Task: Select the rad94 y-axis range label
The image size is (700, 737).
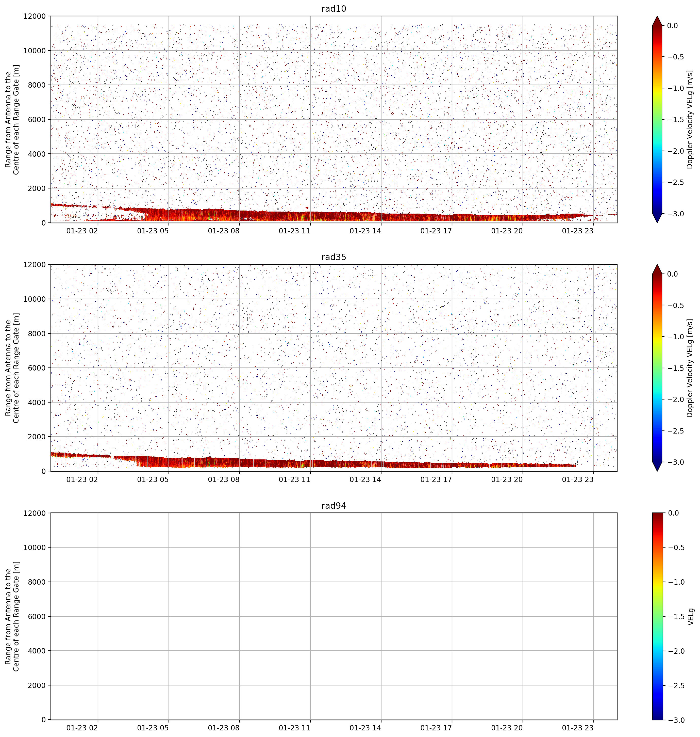Action: click(x=12, y=616)
